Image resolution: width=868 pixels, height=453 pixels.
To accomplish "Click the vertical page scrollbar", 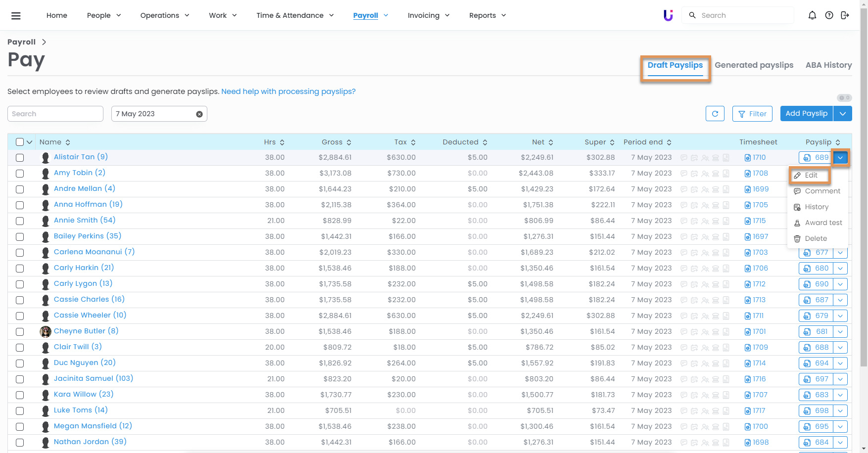I will click(864, 198).
